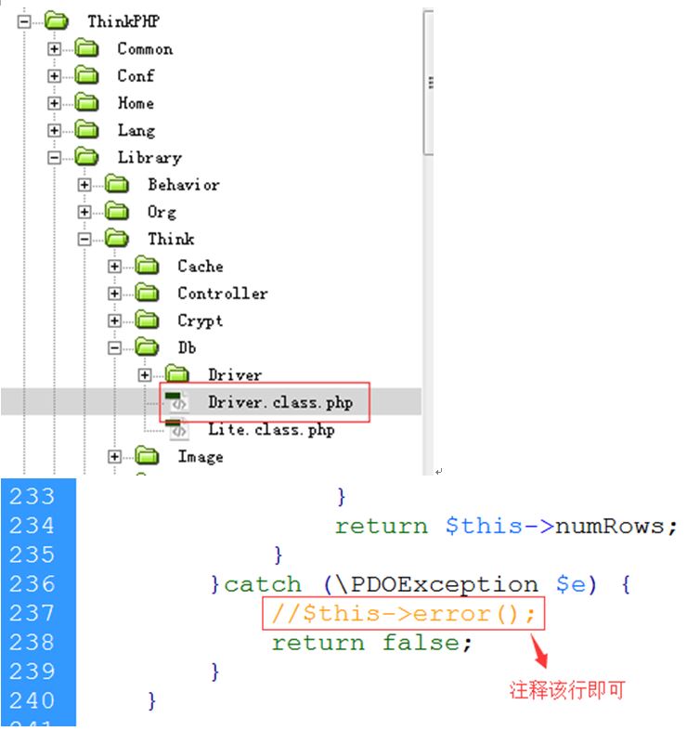Click 'return $this->numRows;' code line
This screenshot has height=731, width=700.
pyautogui.click(x=507, y=527)
